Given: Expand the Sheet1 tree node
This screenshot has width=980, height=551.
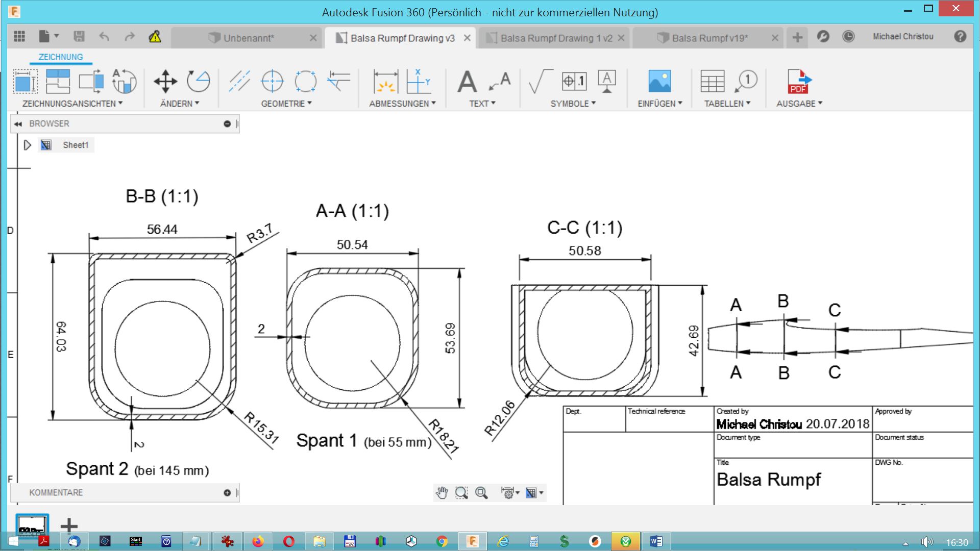Looking at the screenshot, I should click(28, 145).
